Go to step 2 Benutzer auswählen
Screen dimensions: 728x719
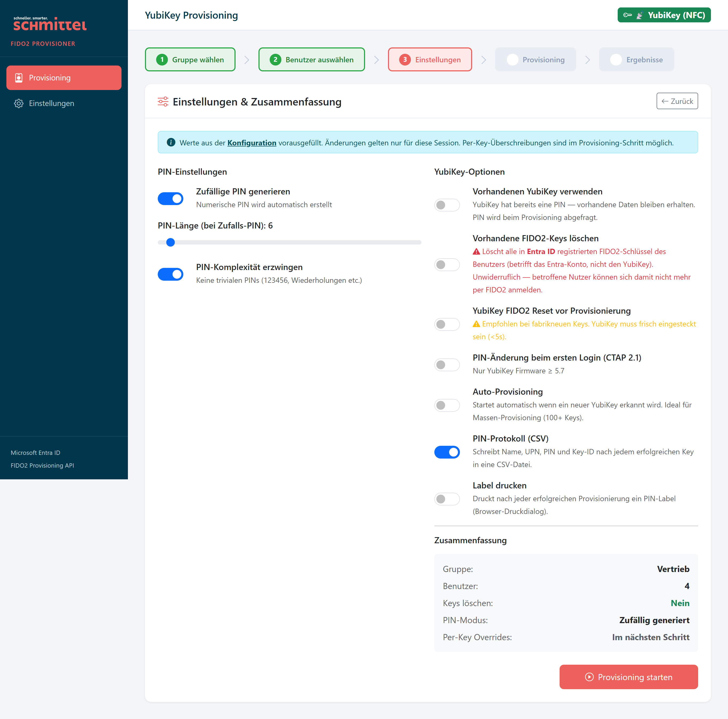(312, 59)
